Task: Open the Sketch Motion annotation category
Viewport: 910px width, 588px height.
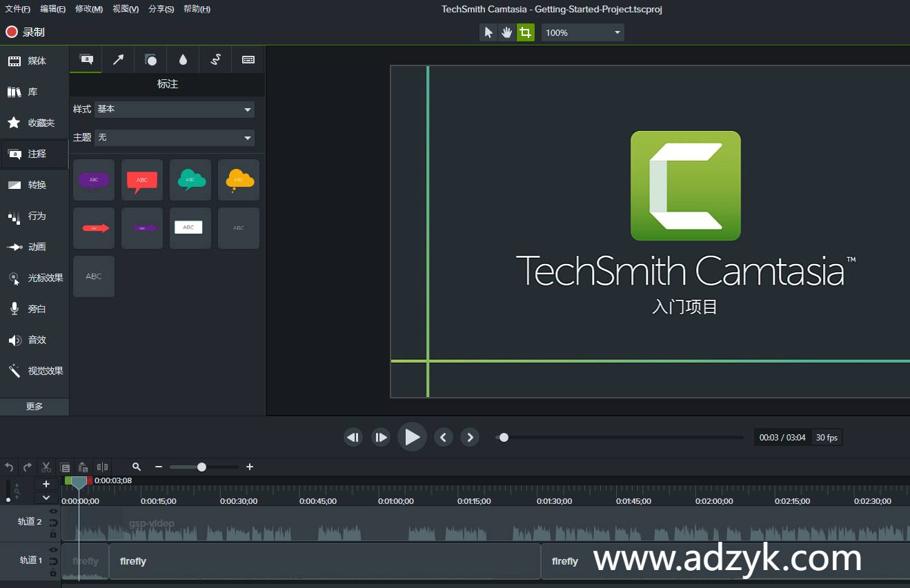Action: (x=215, y=59)
